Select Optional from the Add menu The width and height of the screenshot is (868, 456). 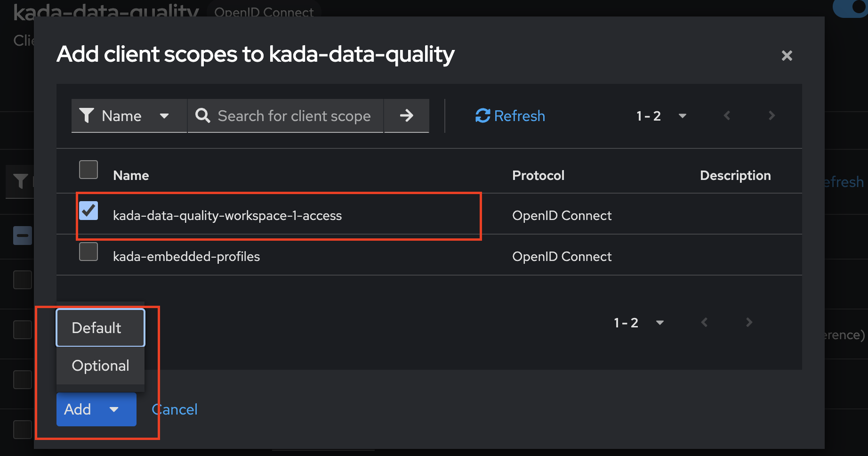[100, 366]
